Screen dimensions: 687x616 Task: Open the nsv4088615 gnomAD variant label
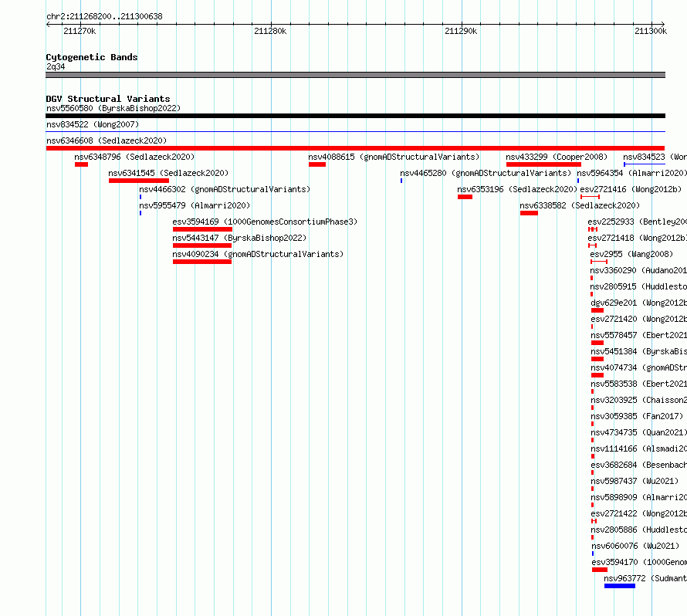pyautogui.click(x=394, y=157)
